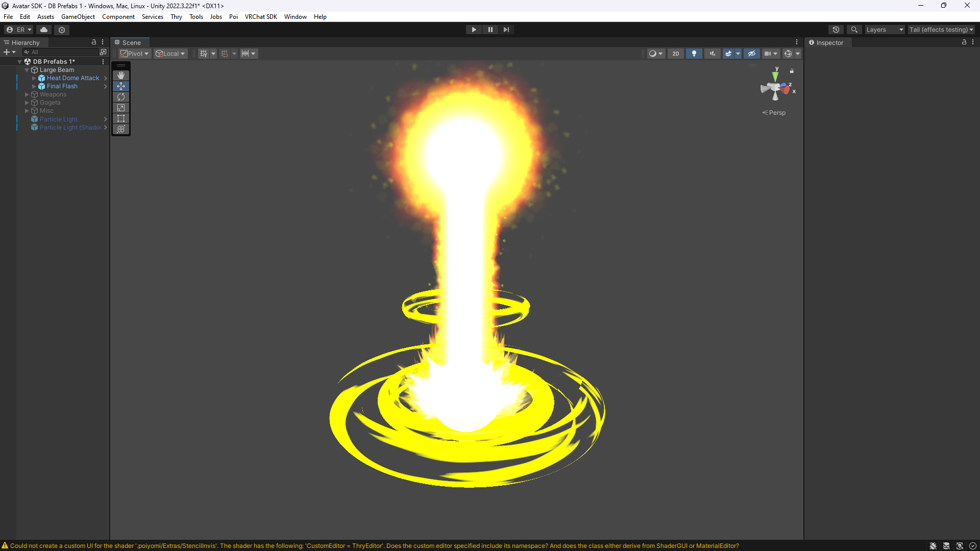The image size is (980, 551).
Task: Switch to the Scene tab
Action: pyautogui.click(x=130, y=42)
